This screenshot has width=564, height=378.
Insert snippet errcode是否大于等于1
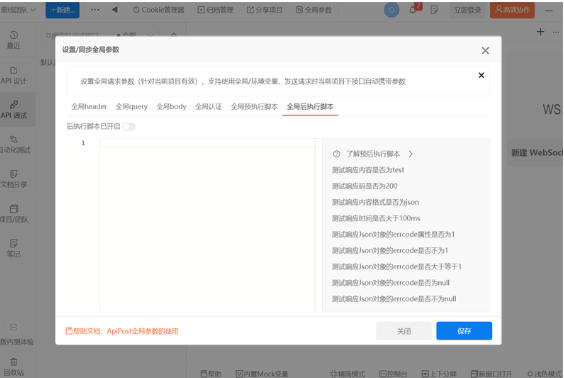[x=396, y=267]
